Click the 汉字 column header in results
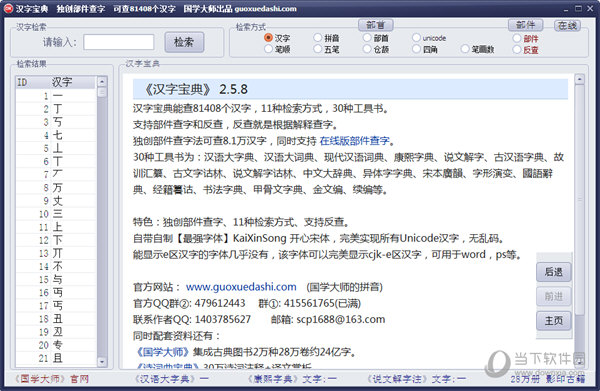The height and width of the screenshot is (391, 600). click(73, 82)
